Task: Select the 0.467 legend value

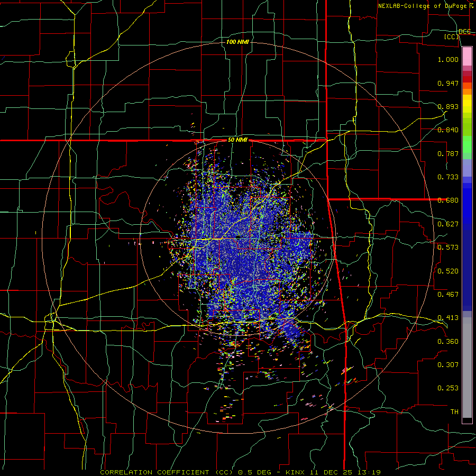Action: click(x=448, y=295)
